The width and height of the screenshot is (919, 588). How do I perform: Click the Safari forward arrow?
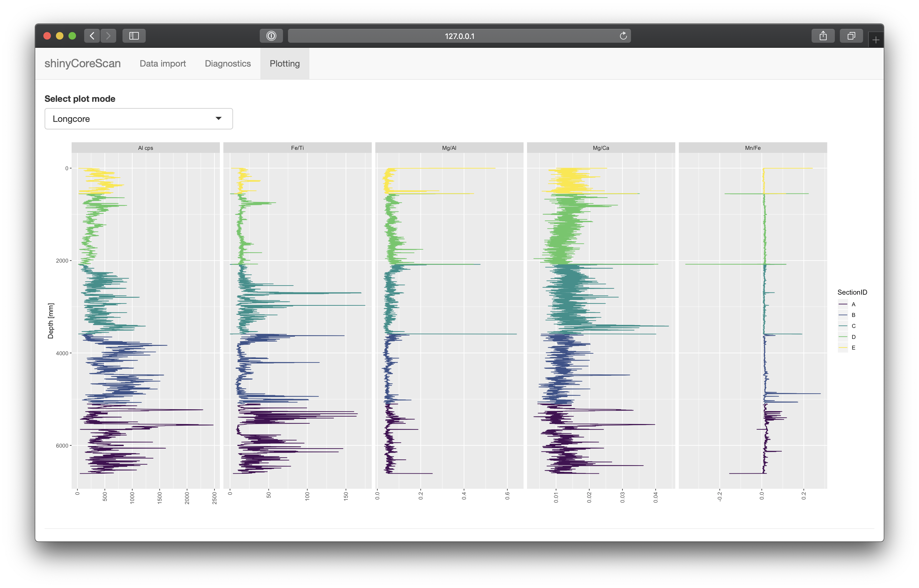(x=108, y=36)
